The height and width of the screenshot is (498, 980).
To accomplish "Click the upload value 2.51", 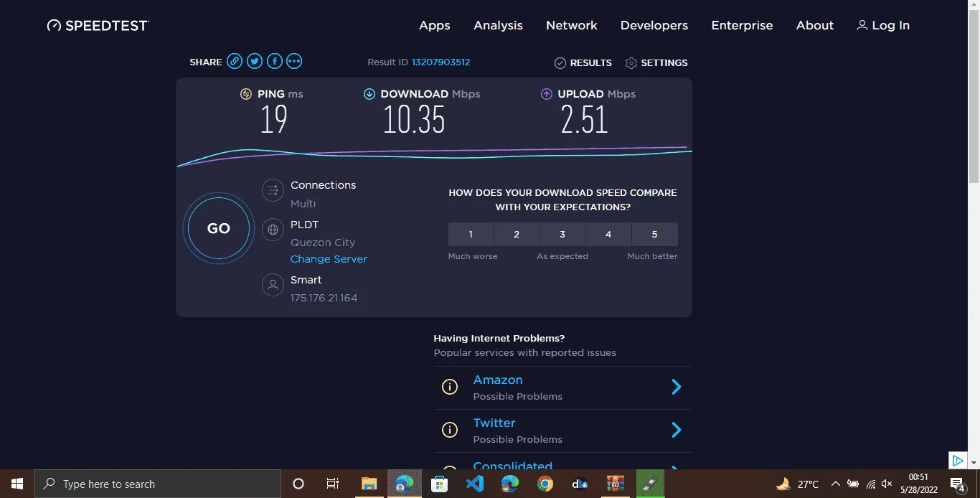I will (x=585, y=120).
